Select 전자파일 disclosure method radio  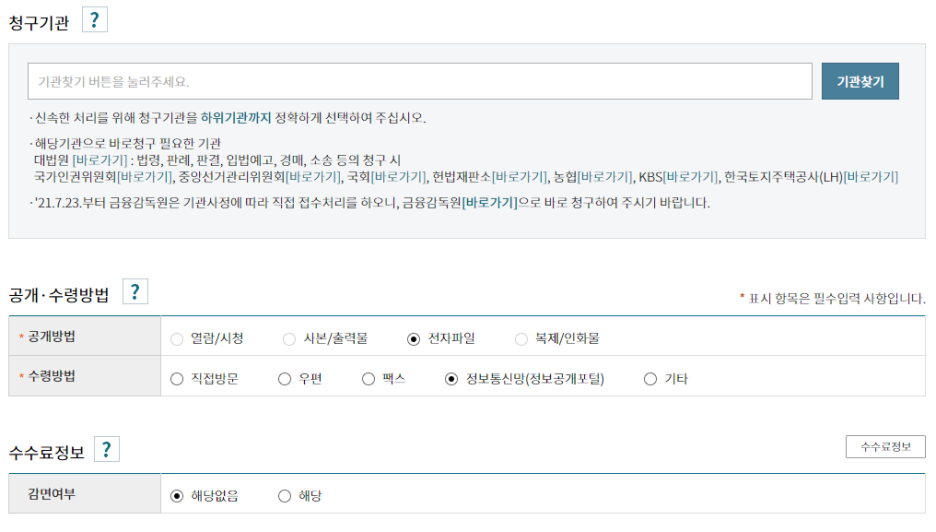click(x=414, y=339)
